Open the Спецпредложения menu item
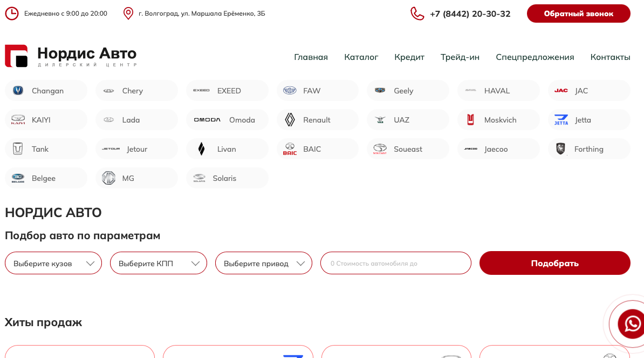Screen dimensions: 644x358 click(535, 57)
